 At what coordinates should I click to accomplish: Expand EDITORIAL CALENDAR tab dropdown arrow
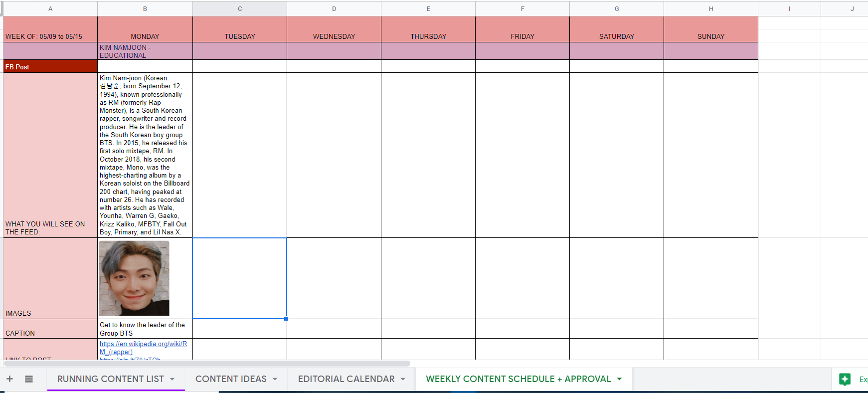403,379
